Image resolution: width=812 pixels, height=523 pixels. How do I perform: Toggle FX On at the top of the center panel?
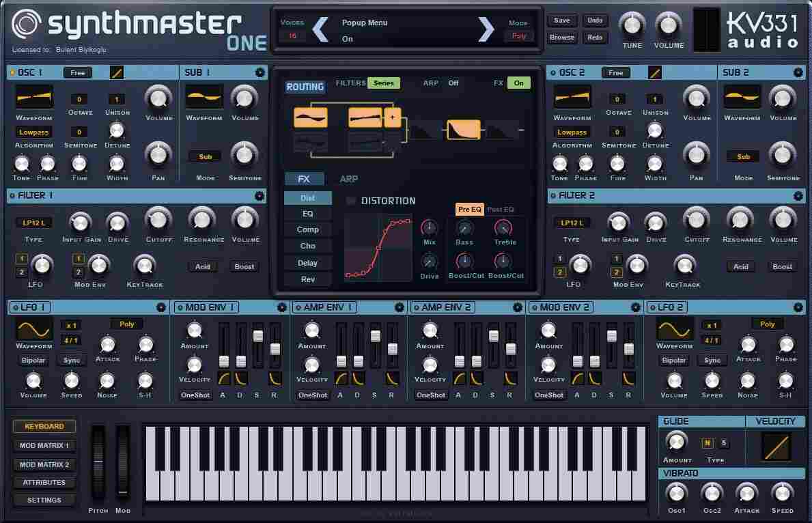tap(518, 83)
